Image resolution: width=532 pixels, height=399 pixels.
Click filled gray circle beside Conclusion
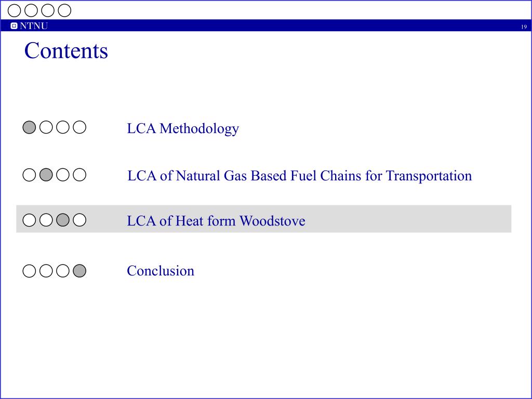tap(79, 271)
